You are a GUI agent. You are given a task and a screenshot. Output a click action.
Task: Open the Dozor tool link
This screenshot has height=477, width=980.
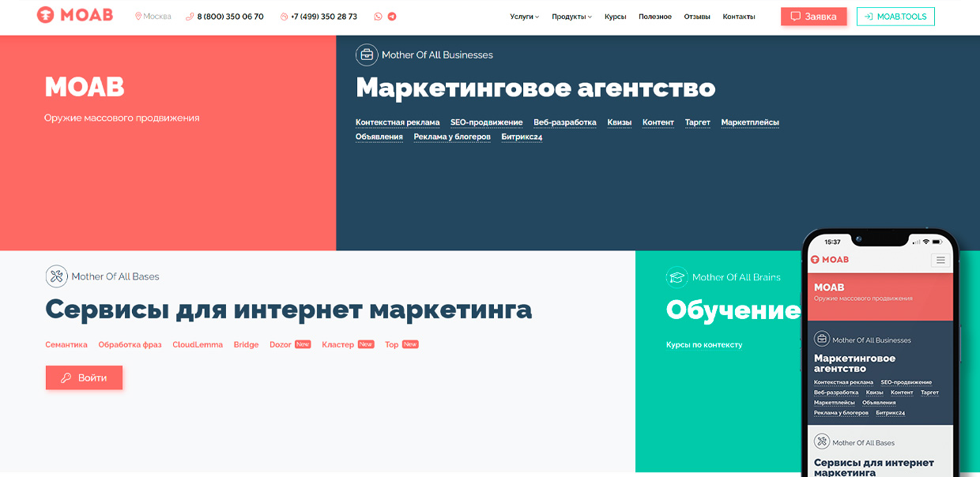point(281,345)
